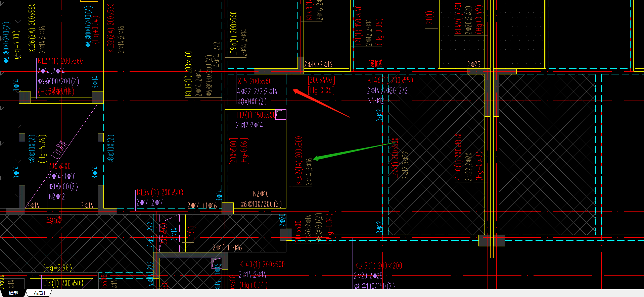Select the (Hg+0.14) text under KL40(1)
The width and height of the screenshot is (644, 297).
tap(254, 285)
